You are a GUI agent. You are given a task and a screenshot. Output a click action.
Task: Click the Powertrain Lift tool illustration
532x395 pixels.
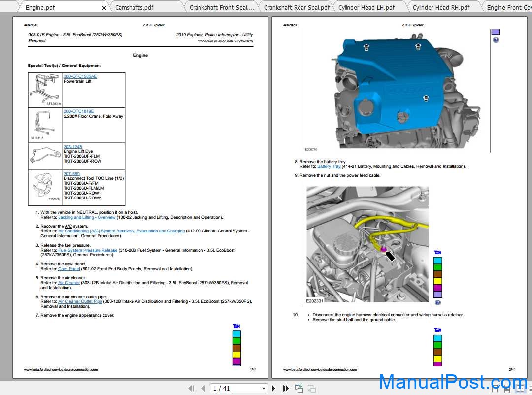[45, 90]
